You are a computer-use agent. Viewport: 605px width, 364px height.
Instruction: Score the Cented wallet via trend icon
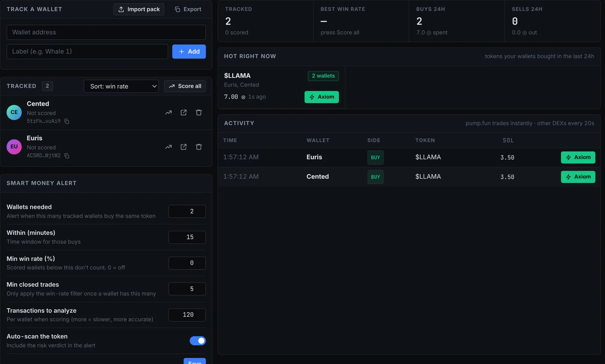(168, 113)
